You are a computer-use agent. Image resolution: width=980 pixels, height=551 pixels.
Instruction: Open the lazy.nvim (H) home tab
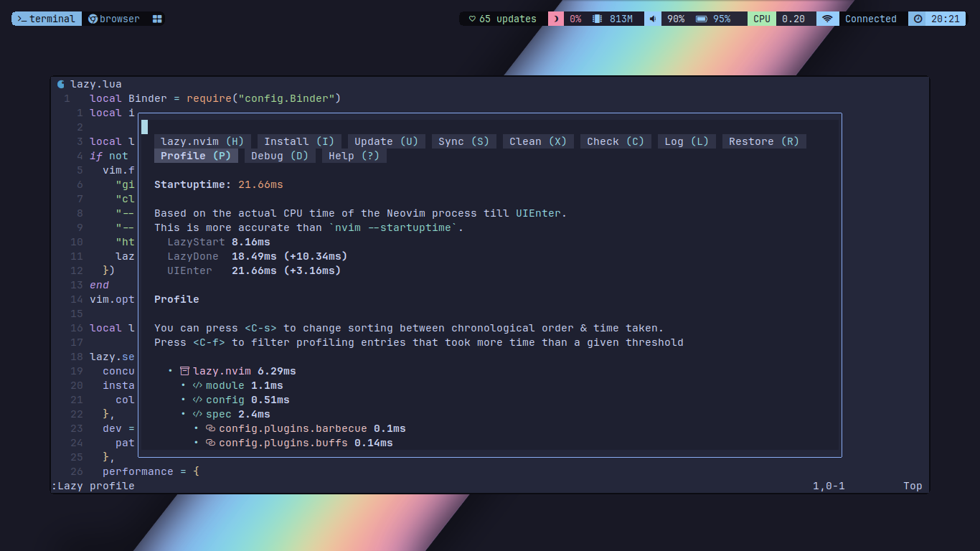(x=202, y=141)
